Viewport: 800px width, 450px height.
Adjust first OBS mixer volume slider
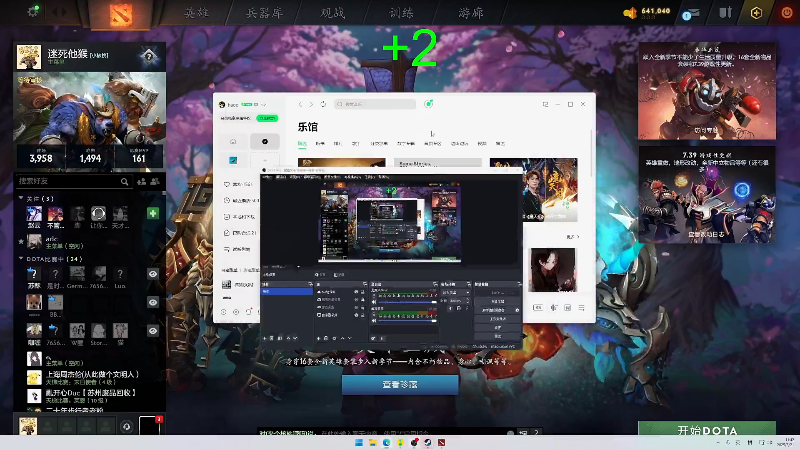(407, 302)
